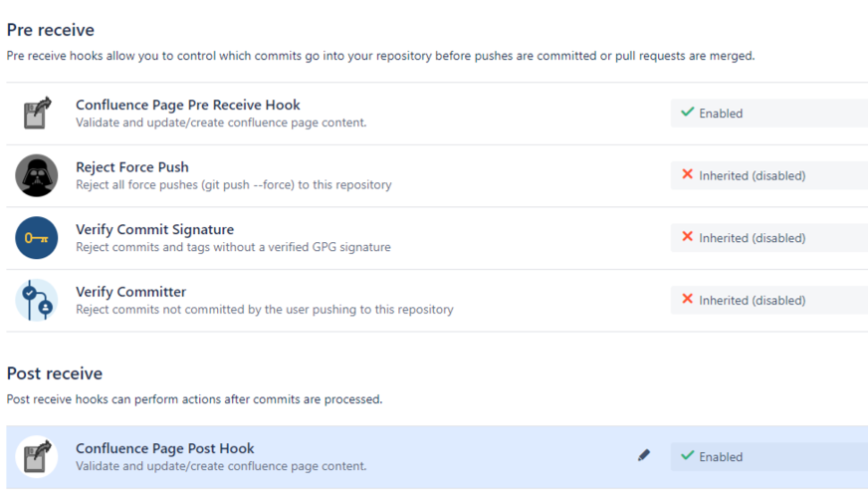Image resolution: width=868 pixels, height=494 pixels.
Task: Select the Reject Force Push hook title
Action: point(131,167)
